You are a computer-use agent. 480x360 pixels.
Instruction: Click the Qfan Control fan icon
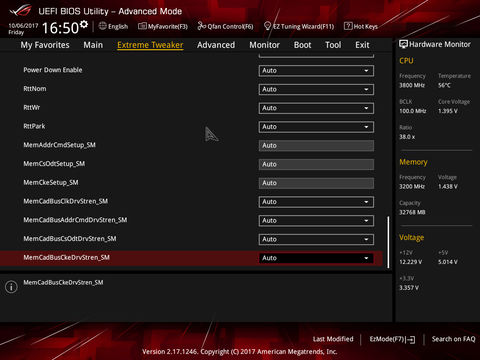click(x=201, y=26)
